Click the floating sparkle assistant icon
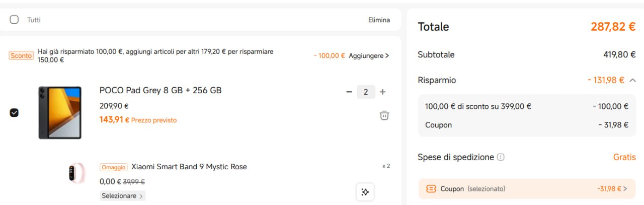 (x=365, y=192)
